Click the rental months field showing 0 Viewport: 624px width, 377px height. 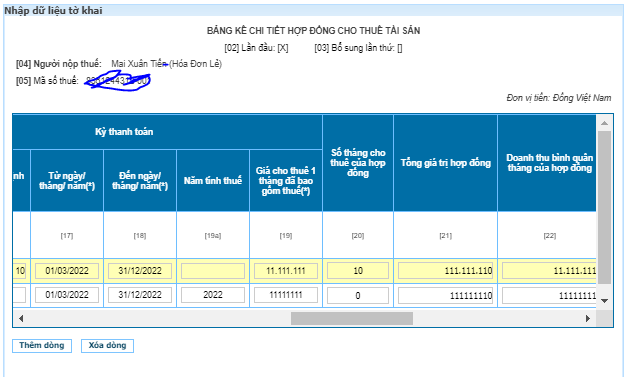(358, 295)
